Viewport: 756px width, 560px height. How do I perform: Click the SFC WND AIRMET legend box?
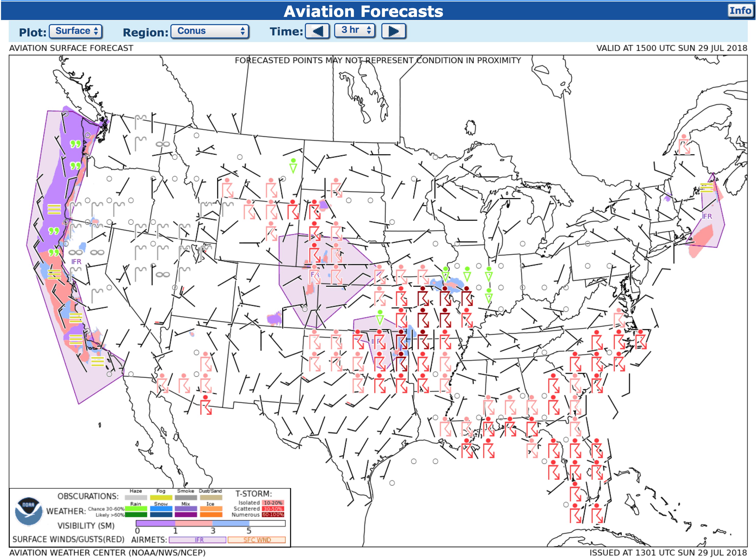[256, 540]
